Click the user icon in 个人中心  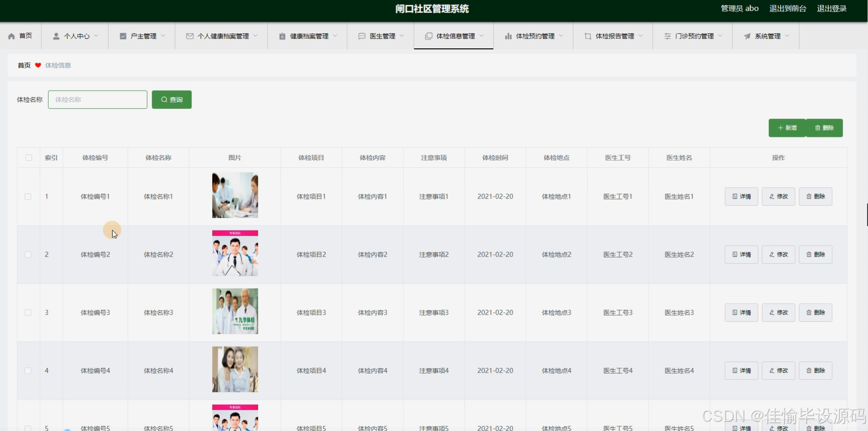point(56,36)
